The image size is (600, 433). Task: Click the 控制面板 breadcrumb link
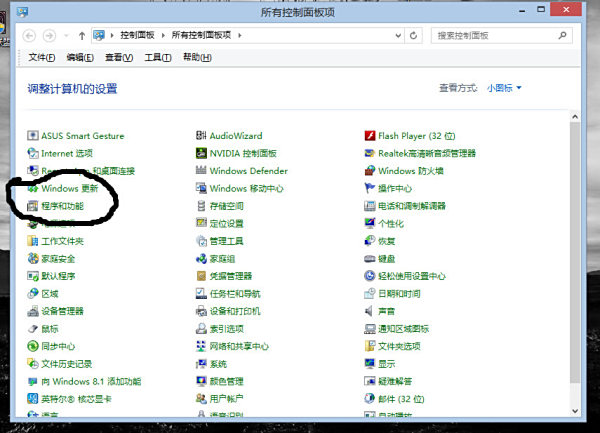[x=137, y=35]
